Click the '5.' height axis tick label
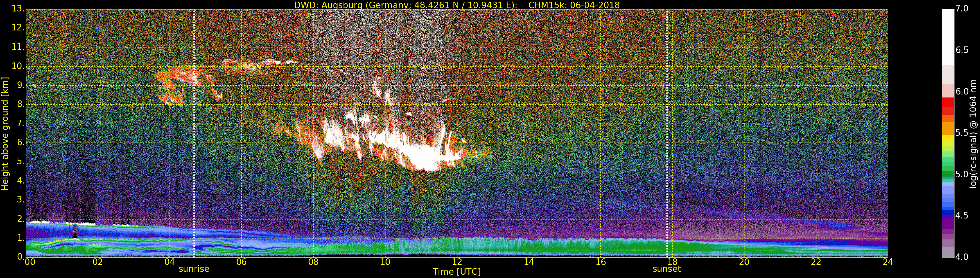980x278 pixels. pyautogui.click(x=21, y=162)
